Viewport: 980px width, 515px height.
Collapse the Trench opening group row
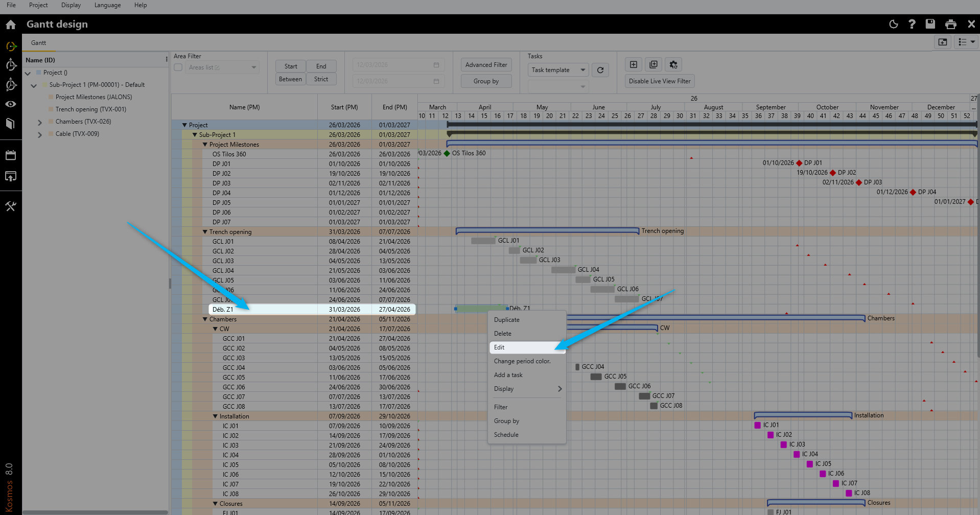(205, 231)
